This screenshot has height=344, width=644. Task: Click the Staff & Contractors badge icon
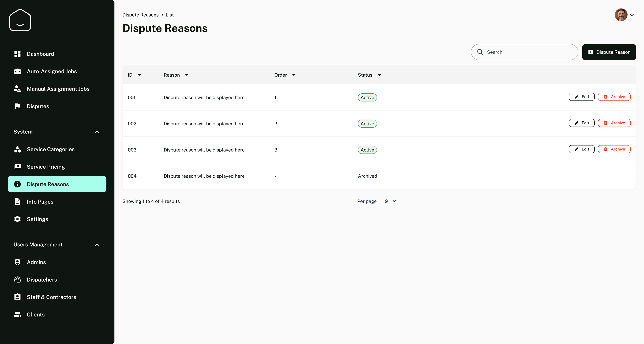(x=17, y=297)
